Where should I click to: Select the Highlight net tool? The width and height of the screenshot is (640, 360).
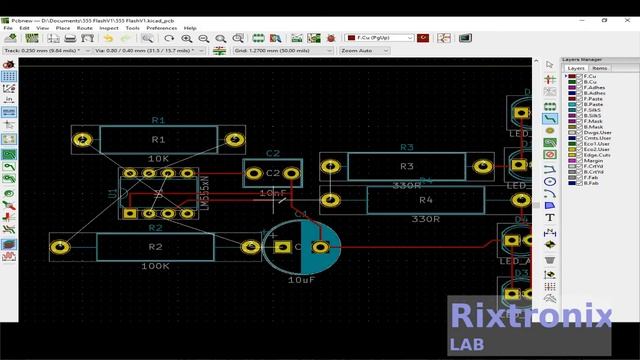click(550, 79)
